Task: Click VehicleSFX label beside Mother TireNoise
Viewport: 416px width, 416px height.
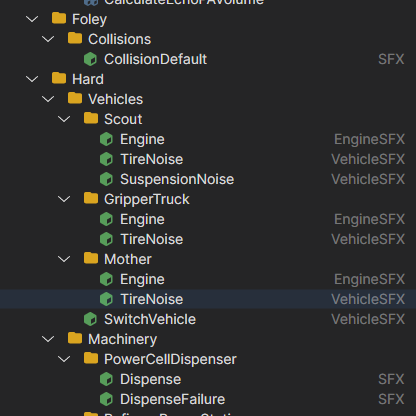Action: [368, 299]
